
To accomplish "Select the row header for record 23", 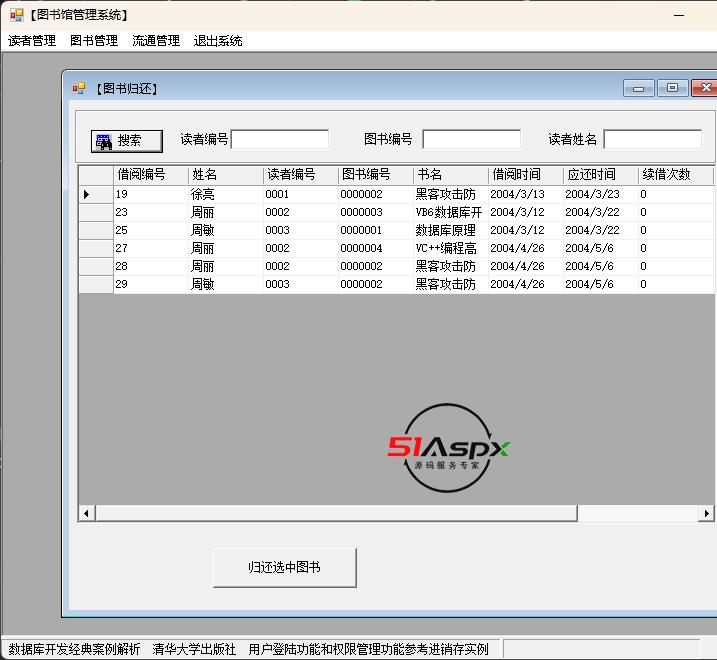I will point(95,212).
